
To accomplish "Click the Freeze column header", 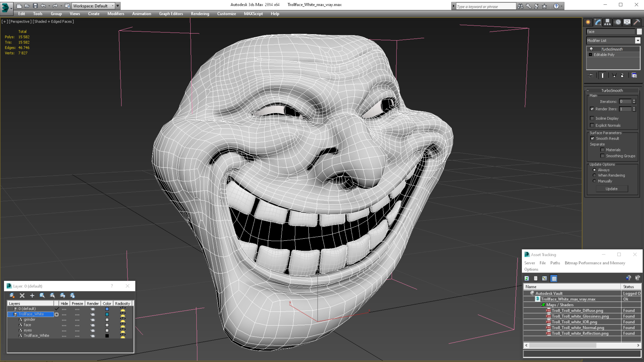I will (77, 303).
